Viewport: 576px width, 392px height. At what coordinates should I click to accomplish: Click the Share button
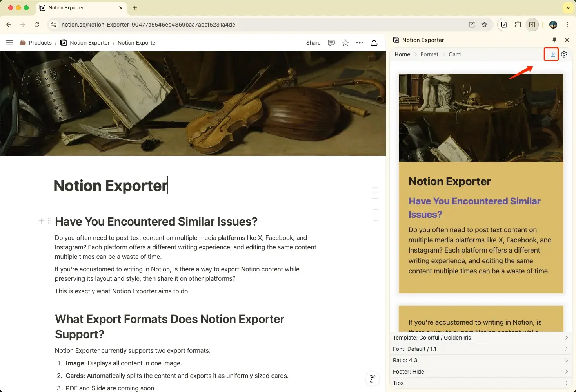tap(313, 43)
